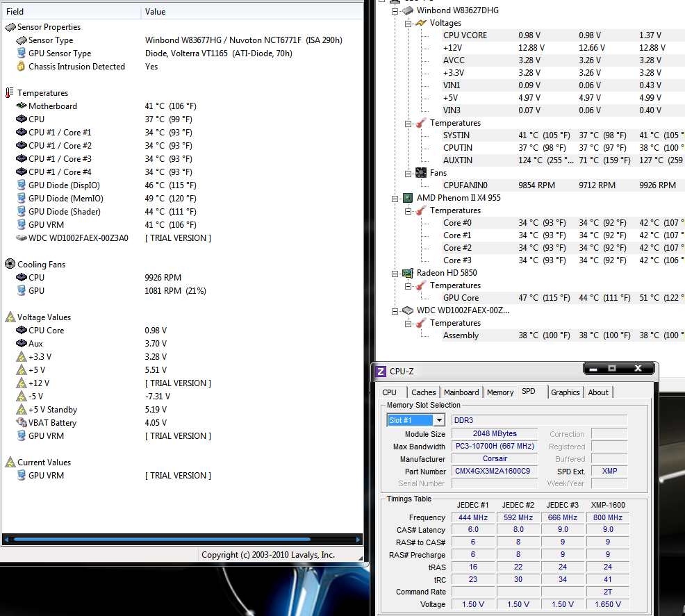The image size is (685, 616).
Task: Open the Mainboard tab in CPU-Z
Action: point(461,392)
